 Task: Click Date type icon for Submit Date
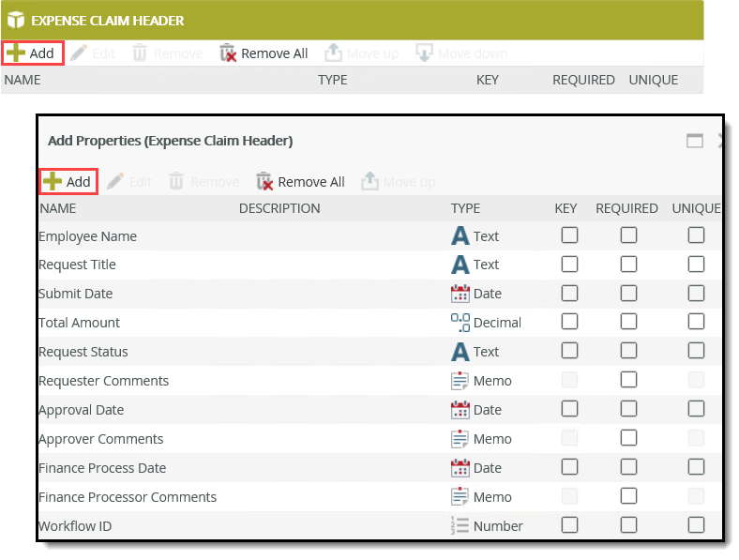tap(460, 294)
